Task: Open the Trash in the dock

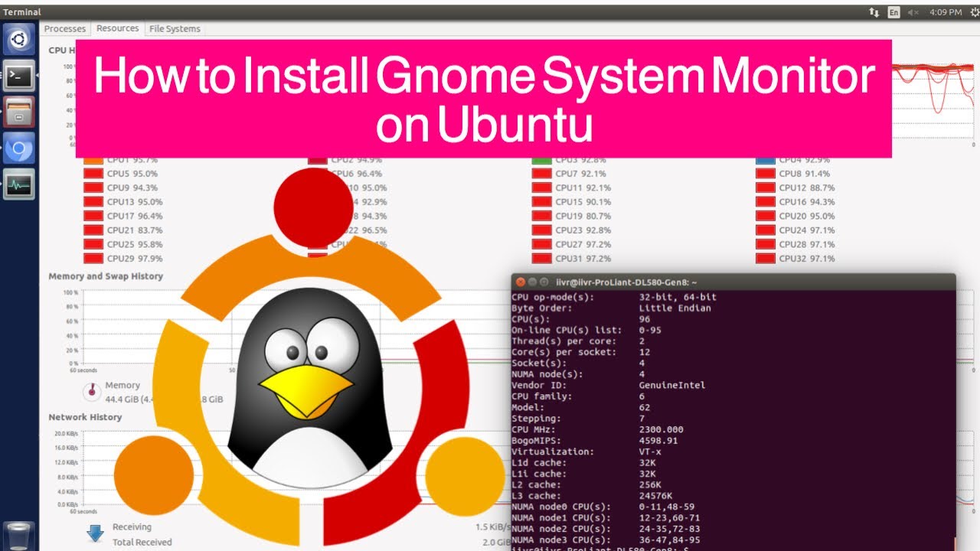Action: coord(19,536)
